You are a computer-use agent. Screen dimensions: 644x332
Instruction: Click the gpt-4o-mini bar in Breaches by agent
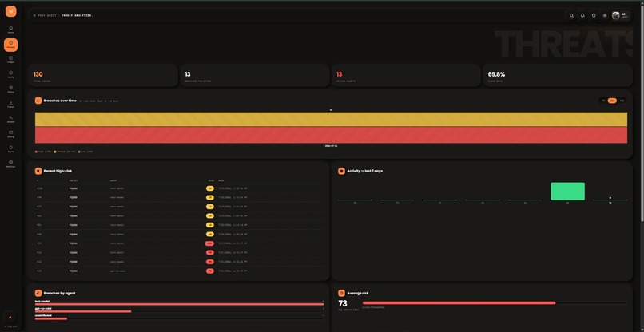click(83, 311)
